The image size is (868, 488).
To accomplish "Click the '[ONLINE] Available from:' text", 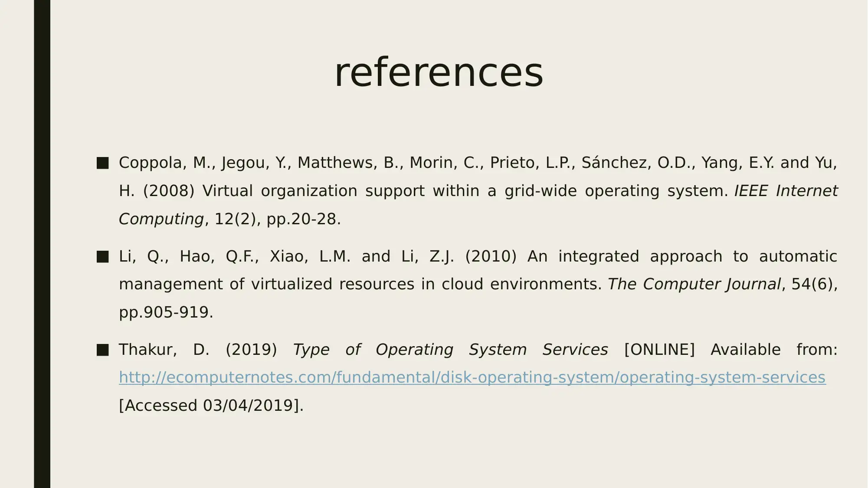I will coord(731,350).
